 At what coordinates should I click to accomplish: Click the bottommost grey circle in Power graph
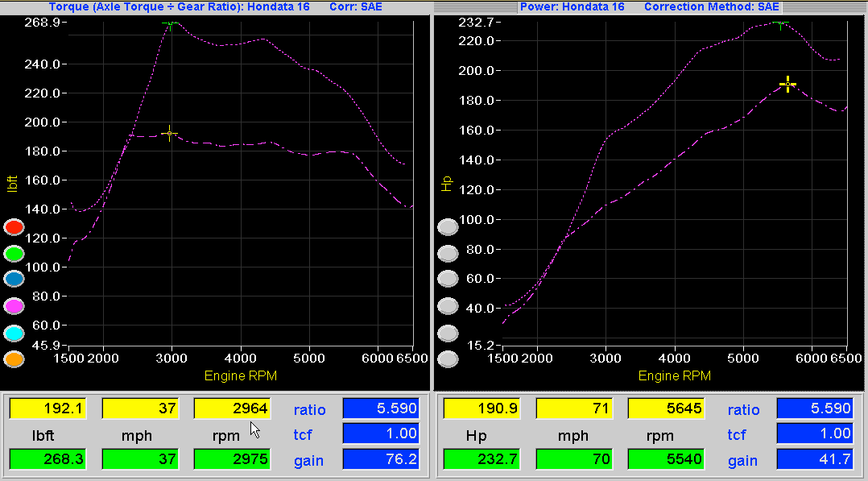click(448, 359)
